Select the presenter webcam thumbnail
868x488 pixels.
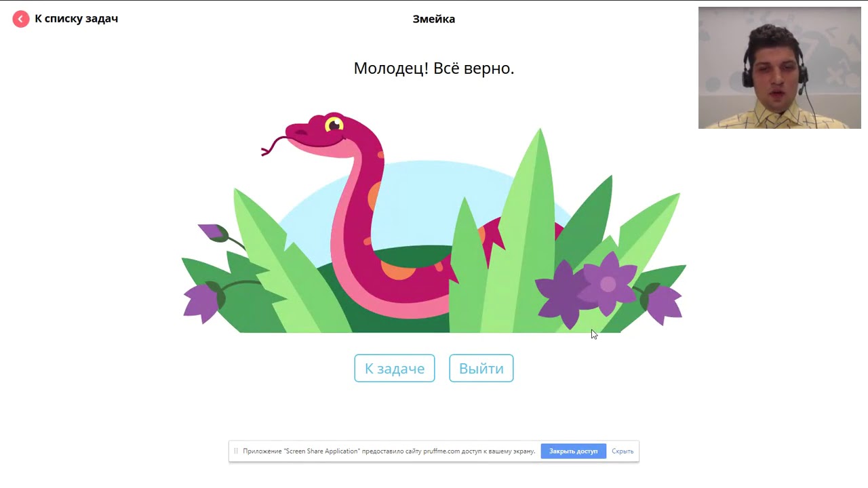(779, 68)
